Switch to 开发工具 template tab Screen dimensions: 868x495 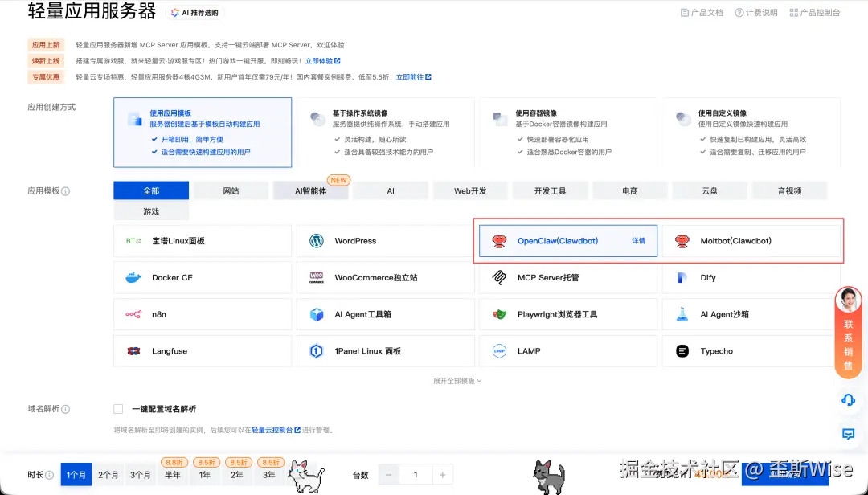click(550, 191)
